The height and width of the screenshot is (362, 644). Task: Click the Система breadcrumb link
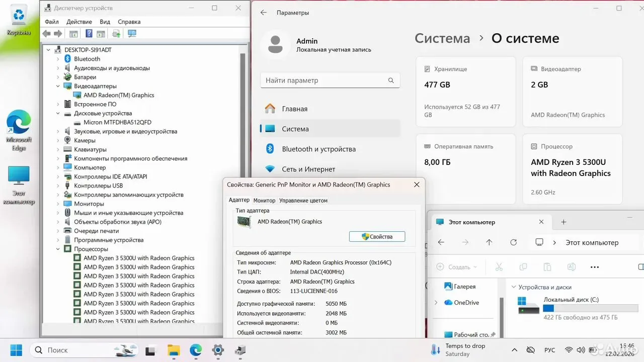point(442,39)
